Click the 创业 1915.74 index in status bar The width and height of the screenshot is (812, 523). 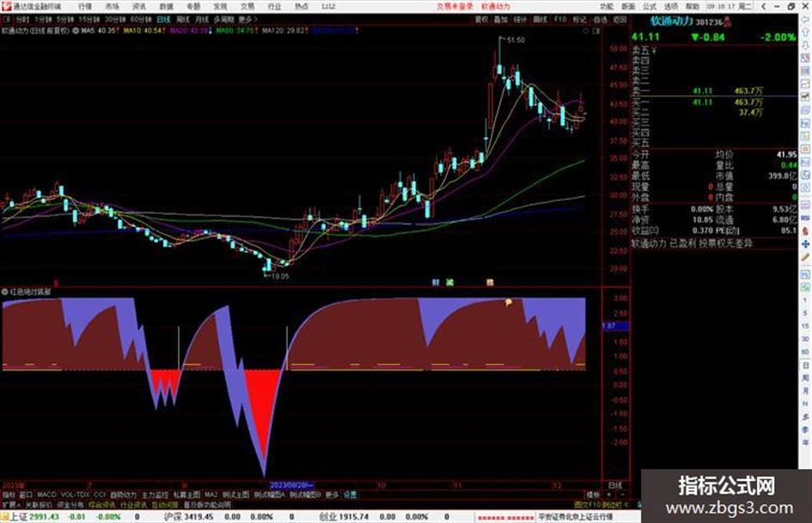coord(344,517)
